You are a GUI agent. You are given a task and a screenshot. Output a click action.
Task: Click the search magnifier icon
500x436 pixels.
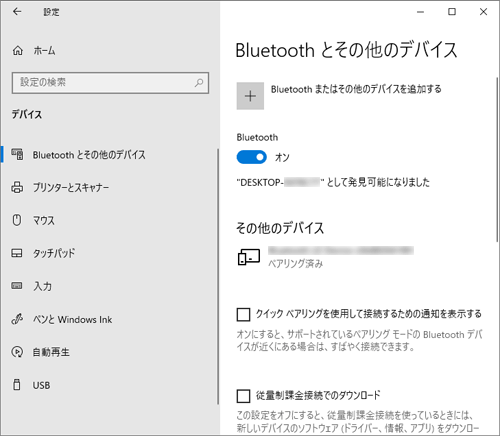pyautogui.click(x=199, y=82)
